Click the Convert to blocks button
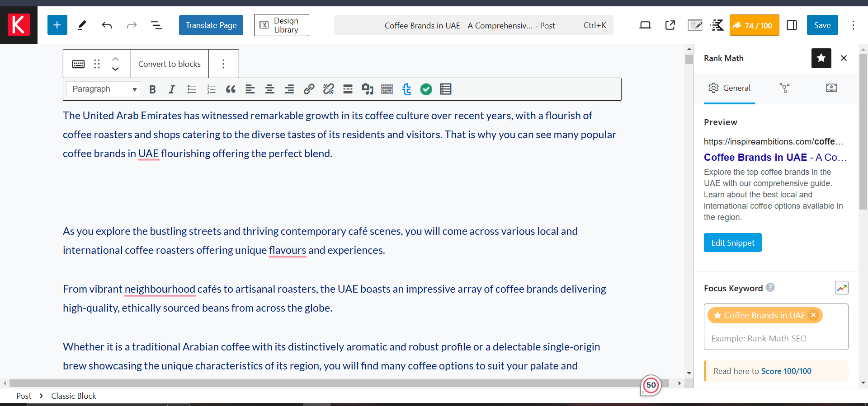 170,64
